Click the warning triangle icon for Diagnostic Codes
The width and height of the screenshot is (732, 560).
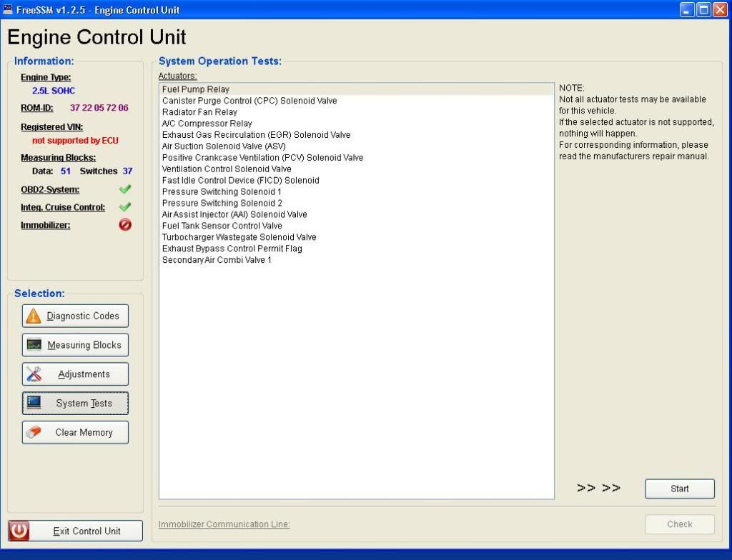[x=34, y=316]
